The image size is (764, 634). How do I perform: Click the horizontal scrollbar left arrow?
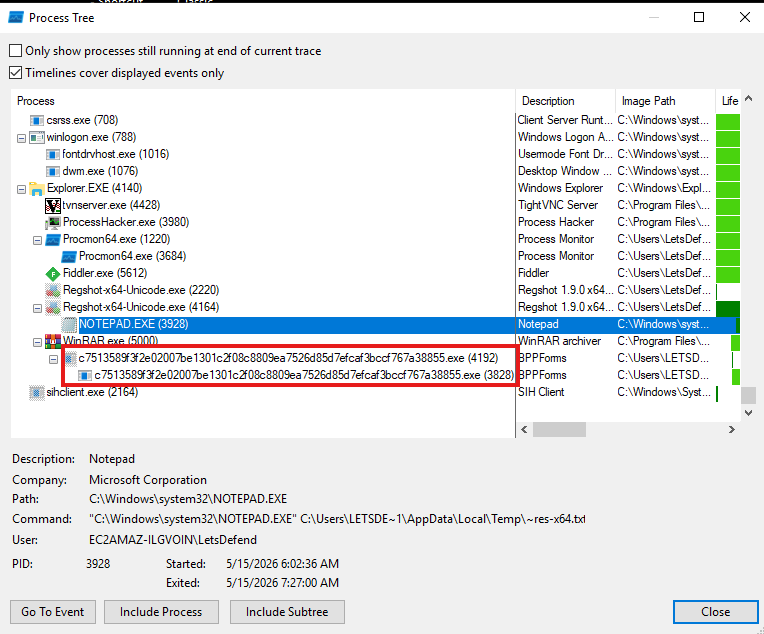click(524, 429)
